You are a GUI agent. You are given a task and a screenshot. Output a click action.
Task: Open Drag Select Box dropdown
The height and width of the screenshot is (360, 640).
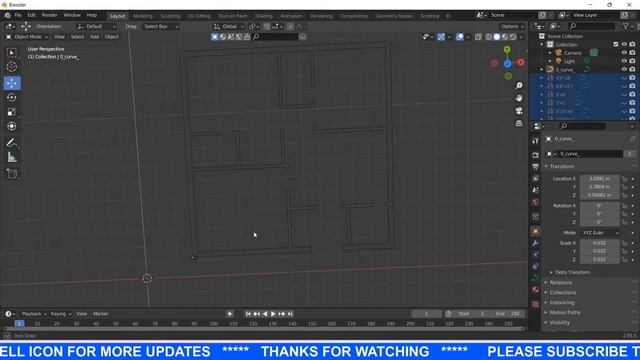[160, 27]
